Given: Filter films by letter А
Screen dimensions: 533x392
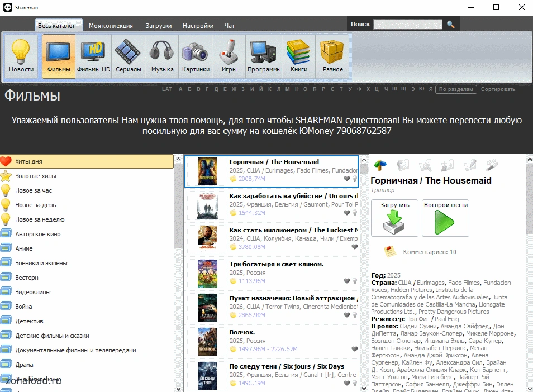Looking at the screenshot, I should [180, 89].
